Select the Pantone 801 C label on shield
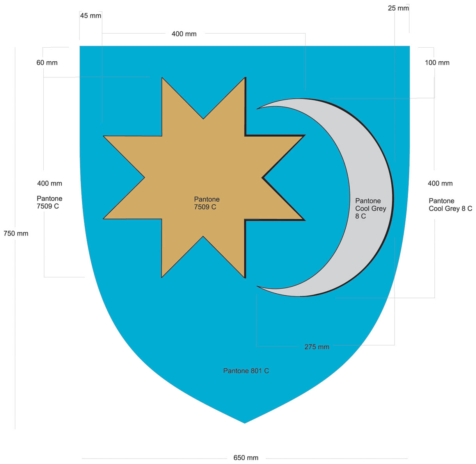476x464 pixels. [246, 371]
